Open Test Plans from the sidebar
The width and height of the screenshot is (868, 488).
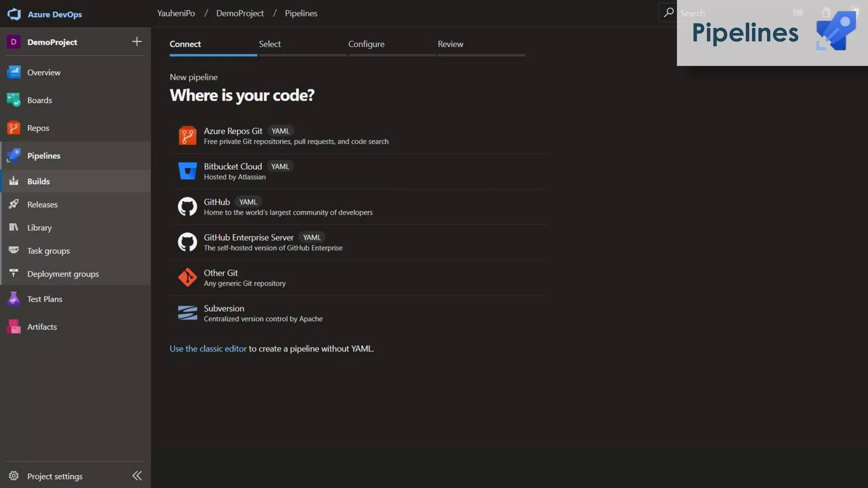[x=45, y=299]
